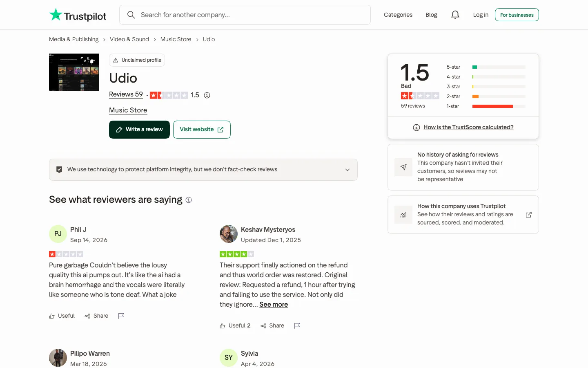Click the Unclaimed profile badge
This screenshot has height=368, width=588.
[x=137, y=60]
